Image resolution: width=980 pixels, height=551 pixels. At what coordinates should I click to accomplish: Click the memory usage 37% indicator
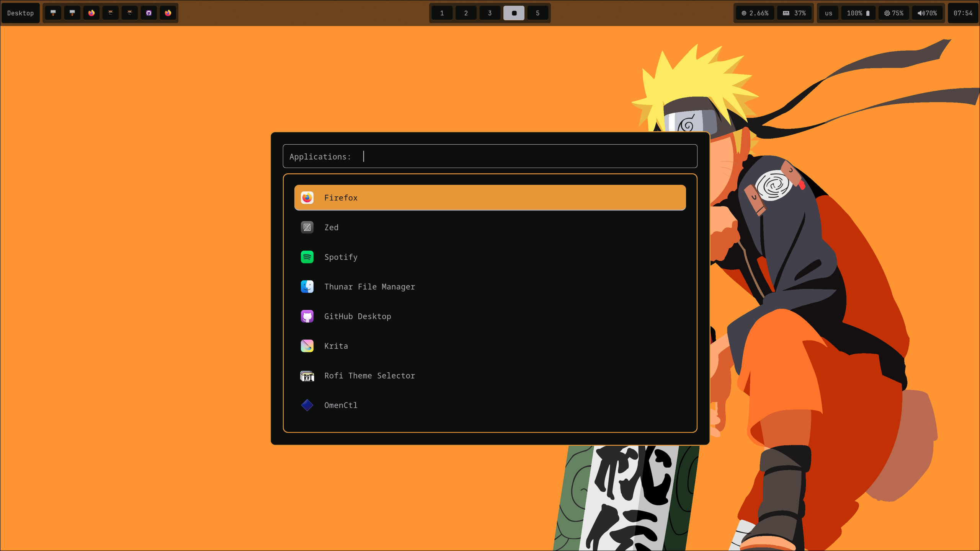coord(794,13)
